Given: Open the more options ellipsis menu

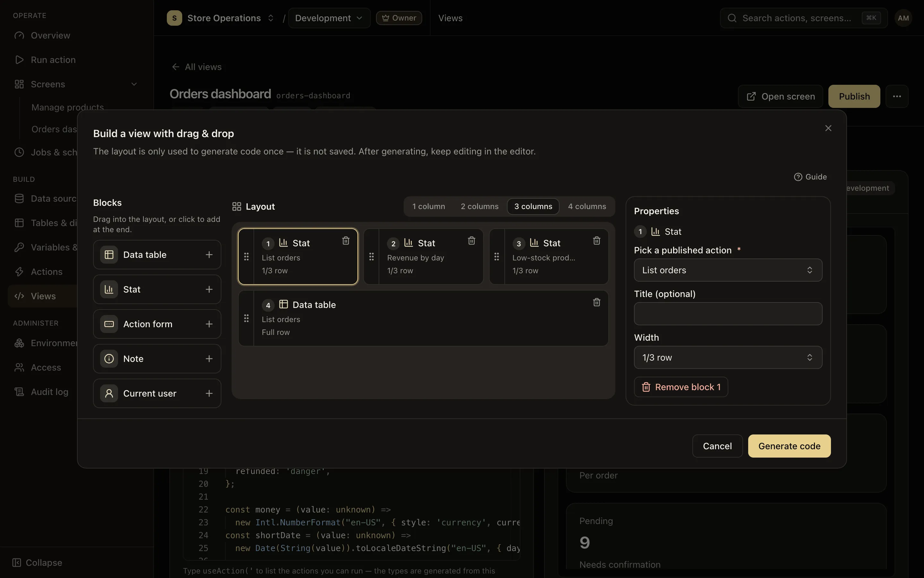Looking at the screenshot, I should [897, 96].
